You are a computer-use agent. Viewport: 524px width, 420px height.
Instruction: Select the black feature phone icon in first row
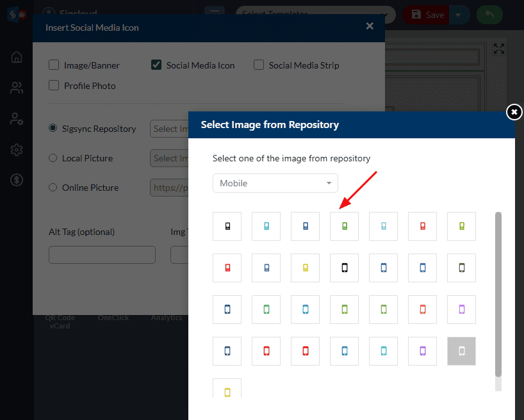click(x=227, y=226)
